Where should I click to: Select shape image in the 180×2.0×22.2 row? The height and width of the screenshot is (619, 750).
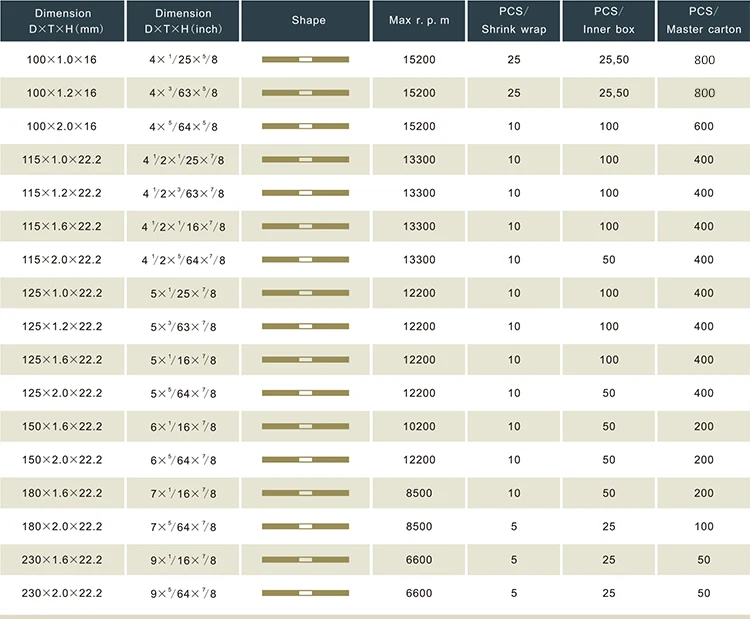pyautogui.click(x=305, y=526)
